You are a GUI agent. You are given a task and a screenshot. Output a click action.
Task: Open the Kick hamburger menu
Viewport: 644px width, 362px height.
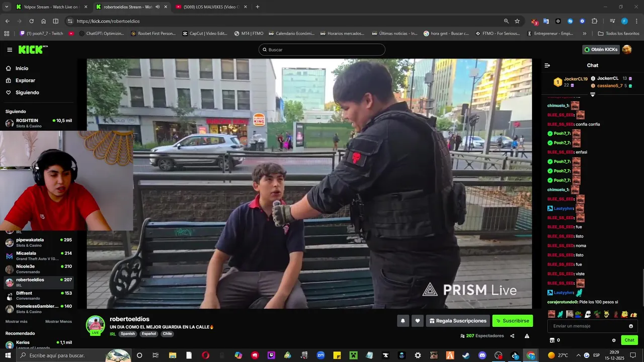pos(10,50)
